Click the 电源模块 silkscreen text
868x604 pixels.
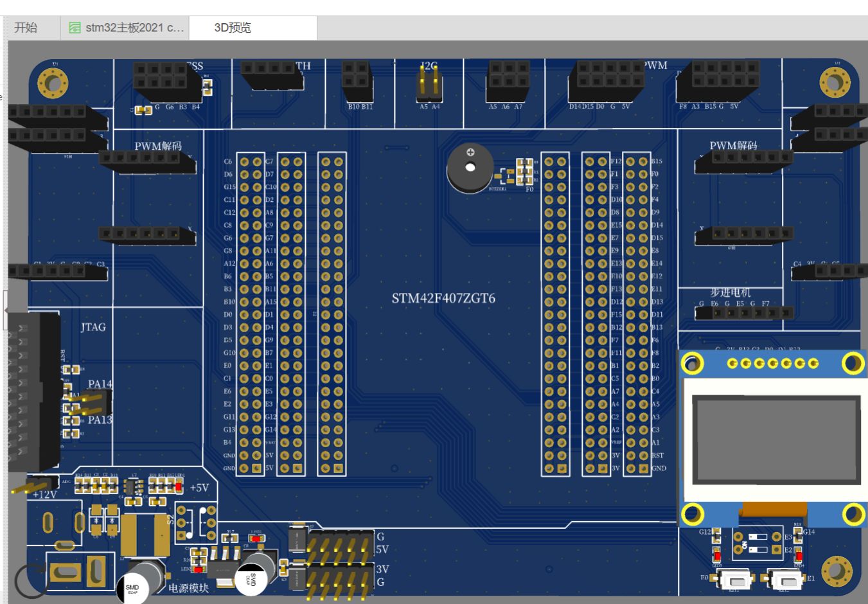click(x=189, y=587)
